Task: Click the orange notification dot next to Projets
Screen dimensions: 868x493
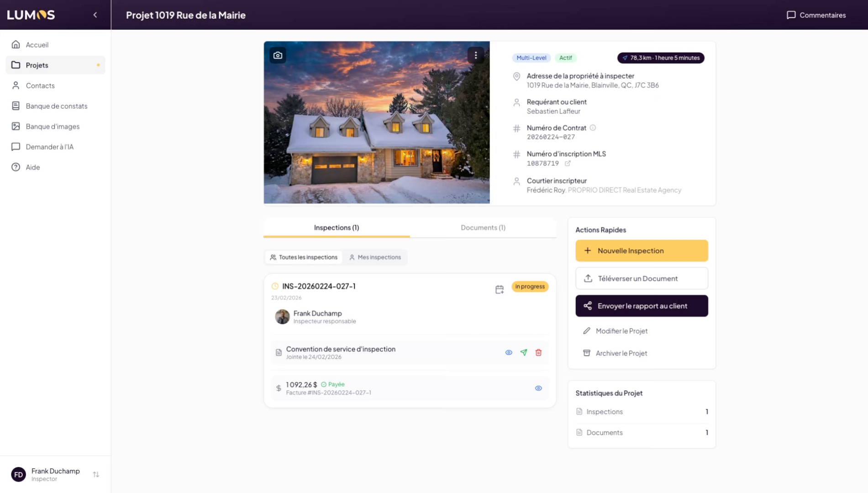Action: 98,65
